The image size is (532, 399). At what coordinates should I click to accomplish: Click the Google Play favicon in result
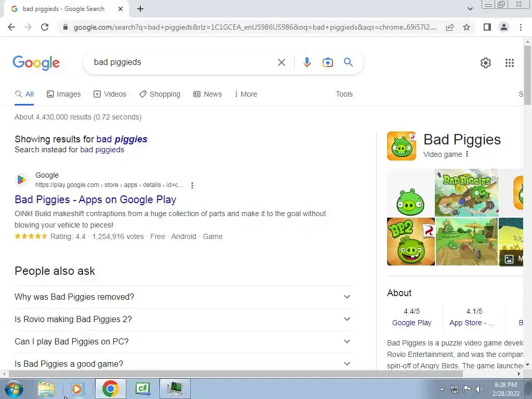tap(21, 179)
